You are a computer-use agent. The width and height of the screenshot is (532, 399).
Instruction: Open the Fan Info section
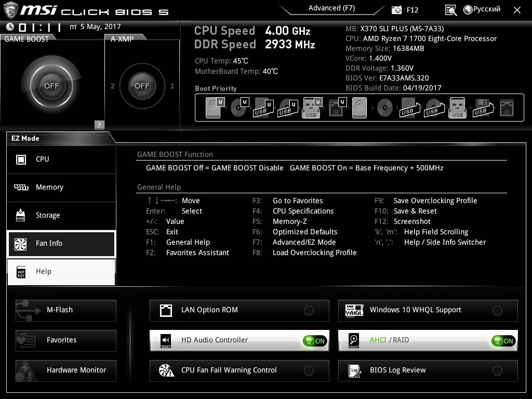pyautogui.click(x=61, y=244)
